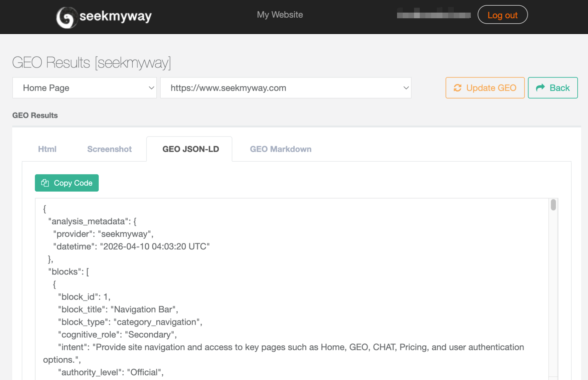Click the seekmyway swirl logo icon

click(67, 17)
